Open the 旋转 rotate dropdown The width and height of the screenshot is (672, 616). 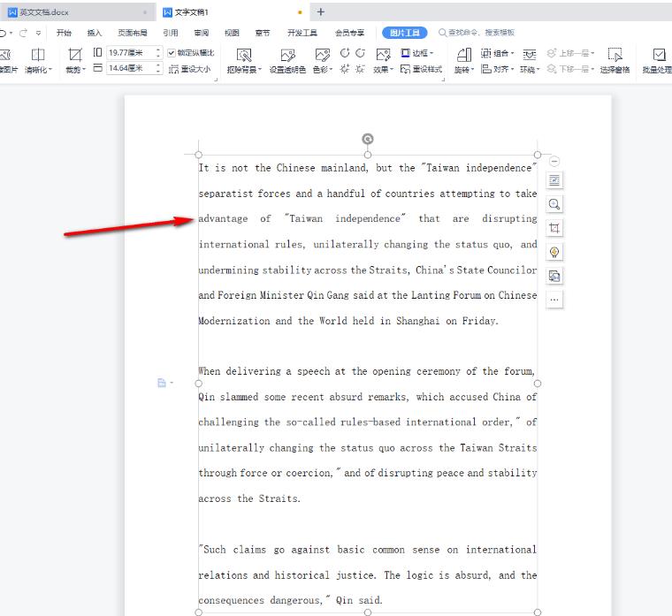coord(464,69)
